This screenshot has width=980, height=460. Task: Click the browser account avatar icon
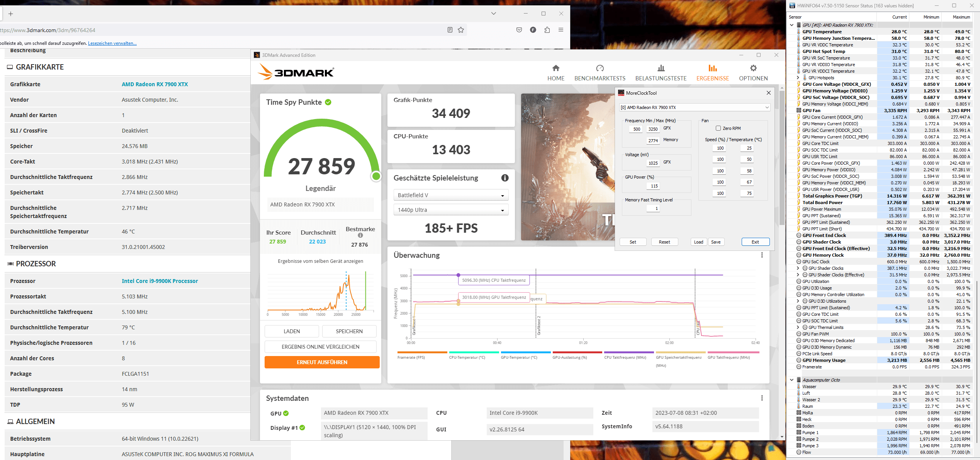(x=533, y=30)
